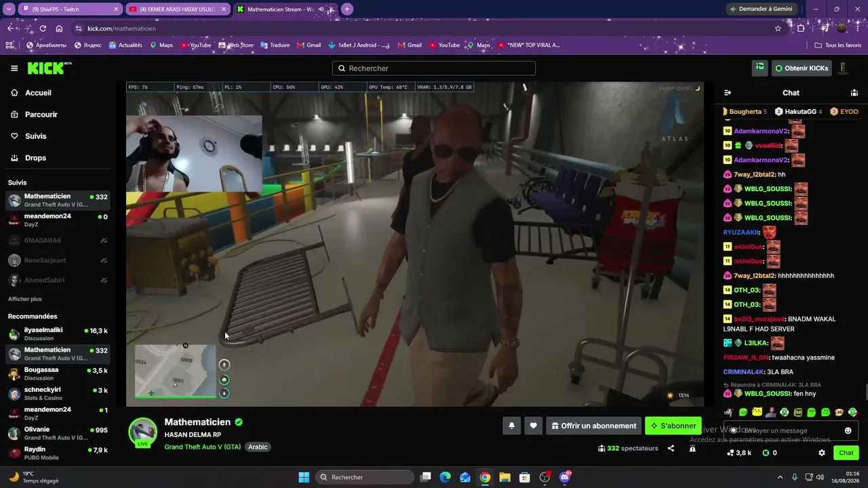
Task: Click Offrir un abonnement button
Action: coord(593,426)
